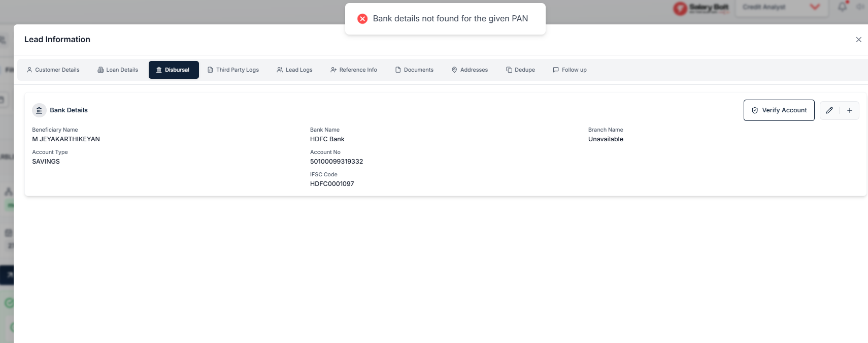Image resolution: width=868 pixels, height=343 pixels.
Task: Select the Unavailable branch name value
Action: point(606,139)
